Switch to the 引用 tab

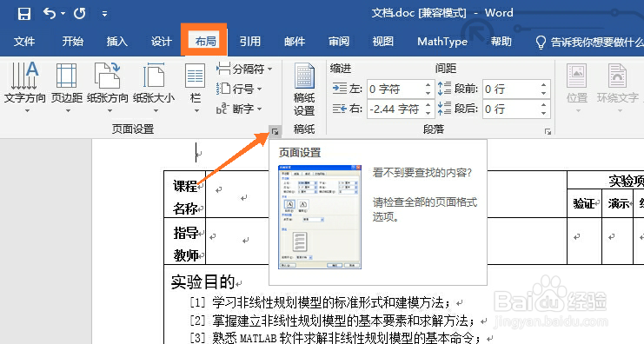(x=249, y=42)
